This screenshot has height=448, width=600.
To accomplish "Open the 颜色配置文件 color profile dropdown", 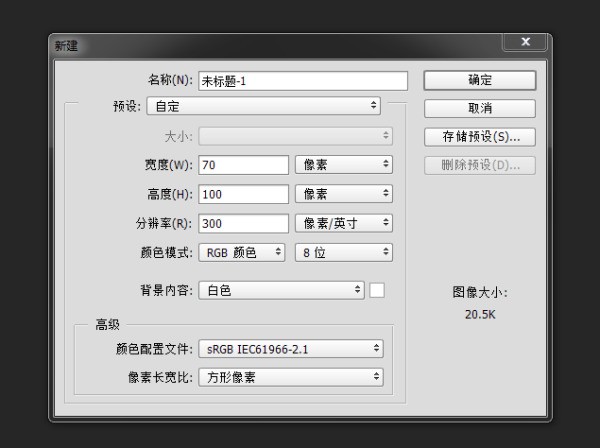I will coord(290,349).
